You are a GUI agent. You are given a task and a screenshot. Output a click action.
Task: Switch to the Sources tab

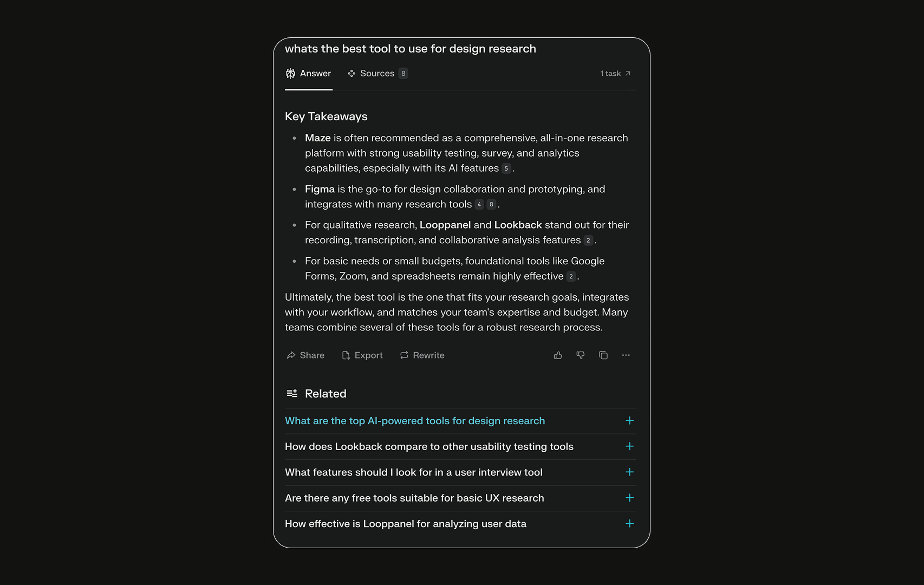pos(378,74)
